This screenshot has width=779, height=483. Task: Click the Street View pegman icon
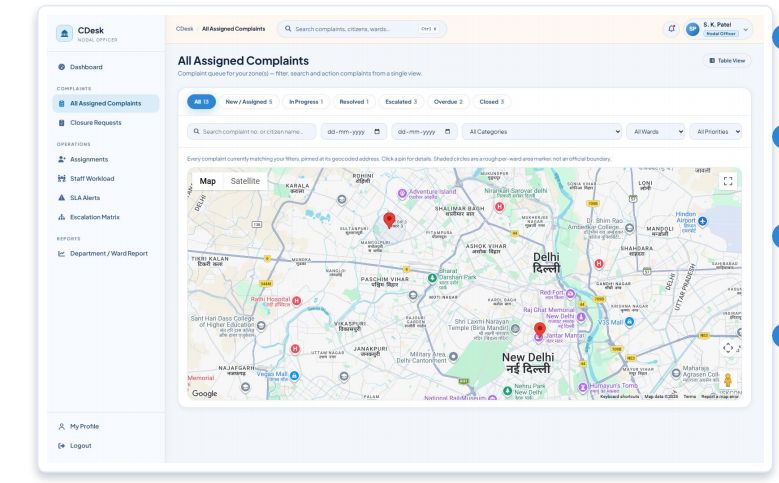click(x=728, y=380)
